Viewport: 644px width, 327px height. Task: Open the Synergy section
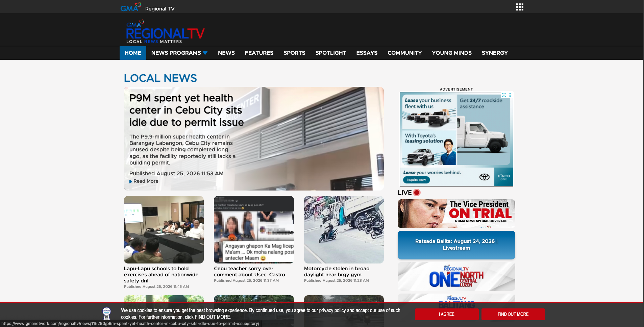495,53
